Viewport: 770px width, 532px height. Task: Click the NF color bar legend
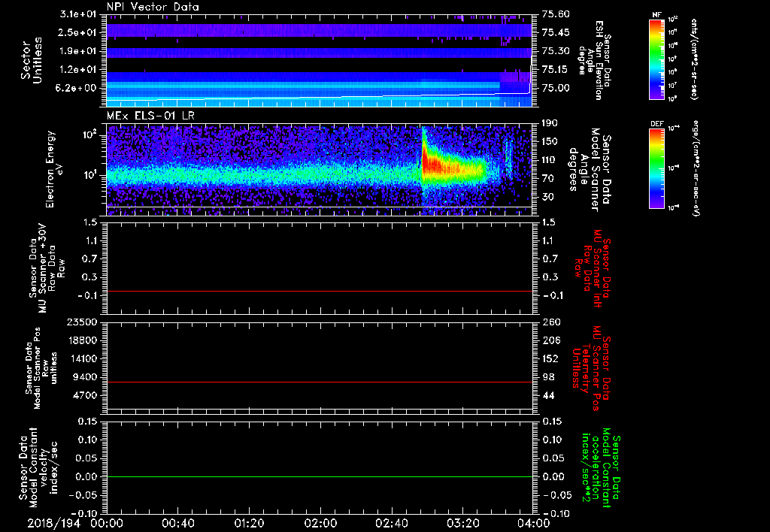[656, 59]
